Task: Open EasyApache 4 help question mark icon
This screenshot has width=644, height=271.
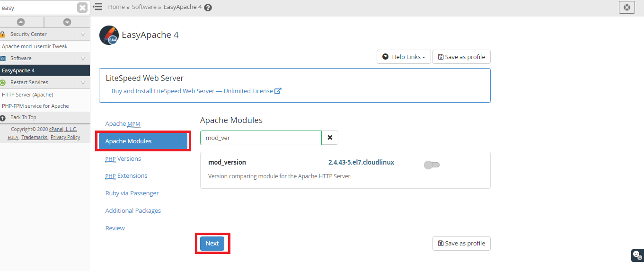Action: point(208,7)
